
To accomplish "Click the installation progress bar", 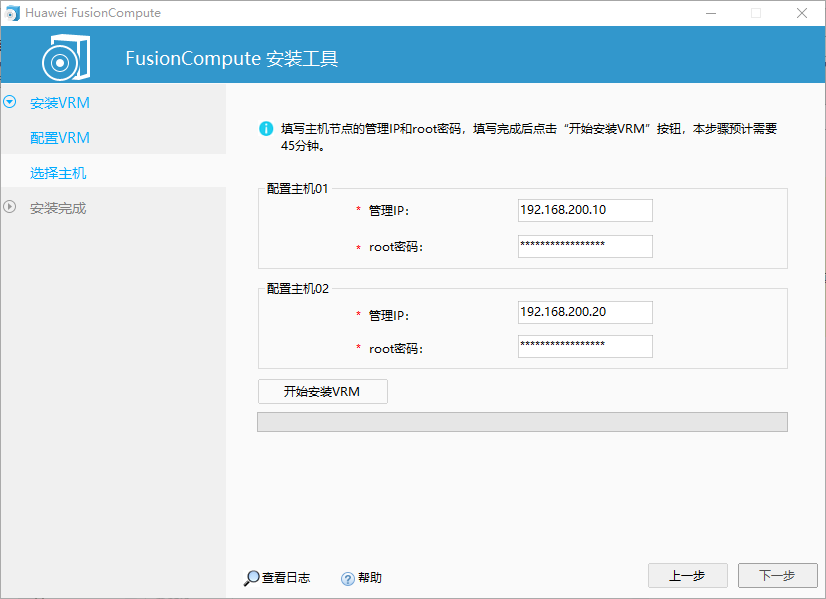I will pyautogui.click(x=522, y=422).
